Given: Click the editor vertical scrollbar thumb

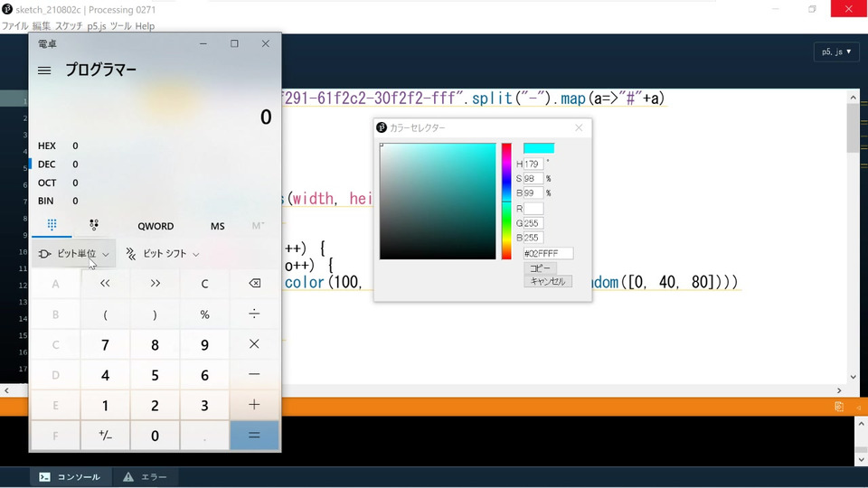Looking at the screenshot, I should click(x=853, y=128).
